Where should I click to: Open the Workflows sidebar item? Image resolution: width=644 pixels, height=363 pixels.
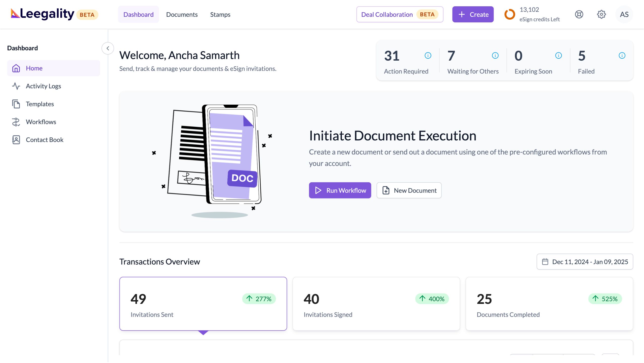[41, 122]
